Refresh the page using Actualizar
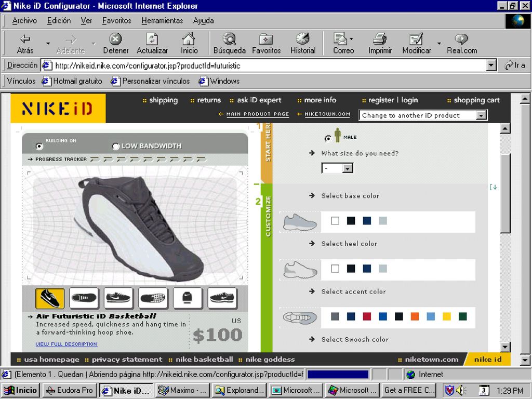Screen dimensions: 532x399 (152, 44)
